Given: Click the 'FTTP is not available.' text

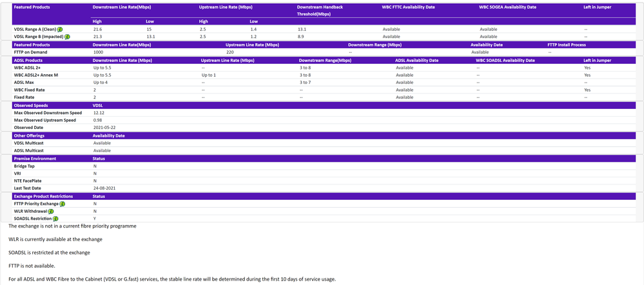Looking at the screenshot, I should (32, 266).
